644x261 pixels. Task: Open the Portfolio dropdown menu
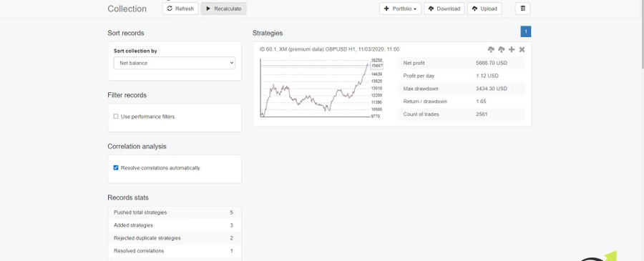click(400, 9)
